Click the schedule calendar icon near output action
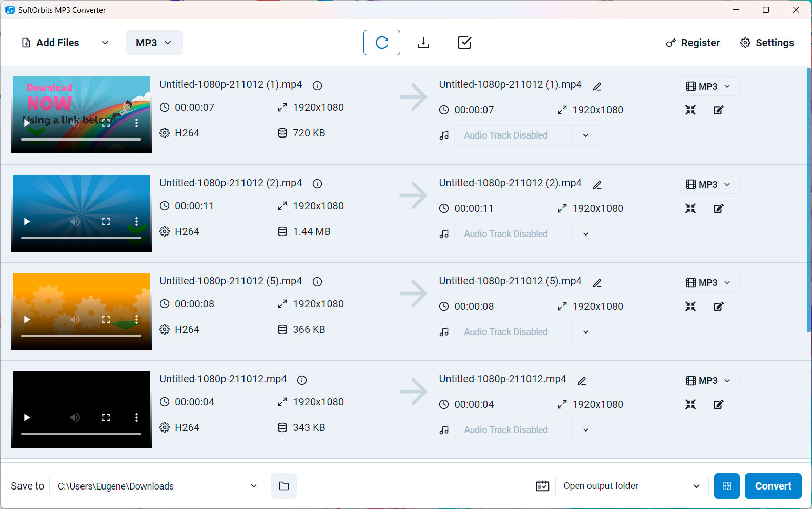 point(542,486)
